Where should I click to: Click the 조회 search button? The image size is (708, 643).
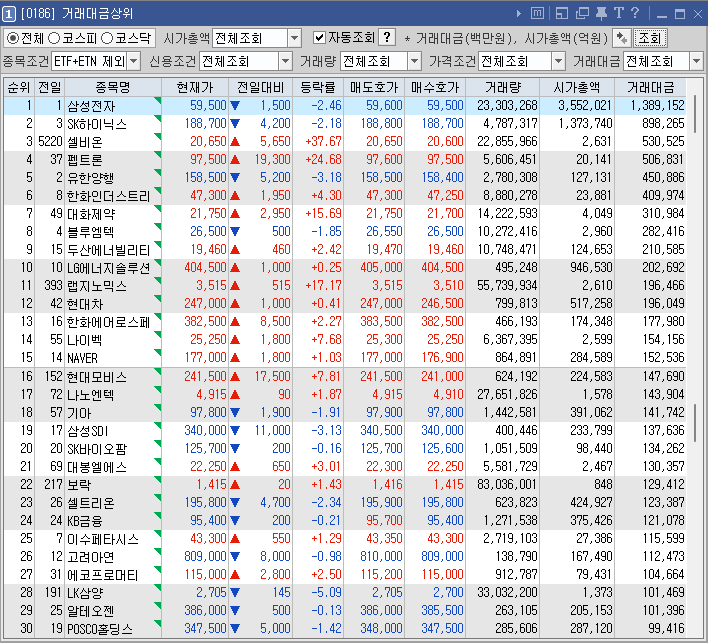click(649, 38)
